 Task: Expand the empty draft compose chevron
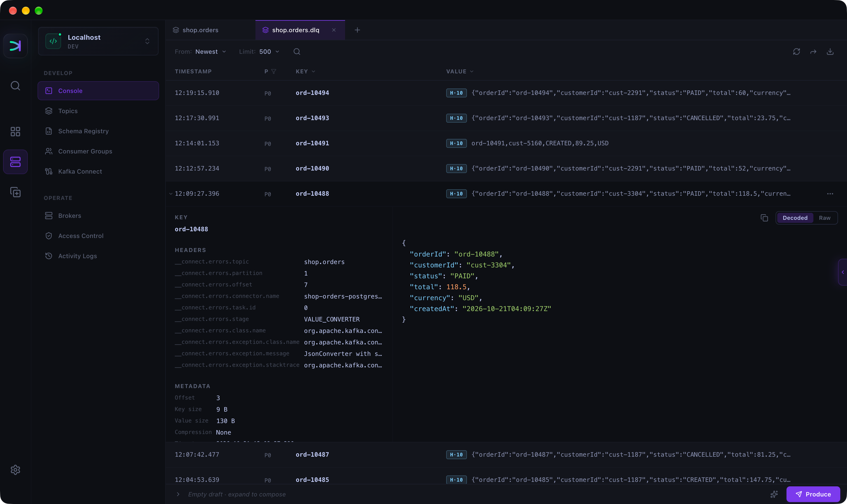coord(178,494)
